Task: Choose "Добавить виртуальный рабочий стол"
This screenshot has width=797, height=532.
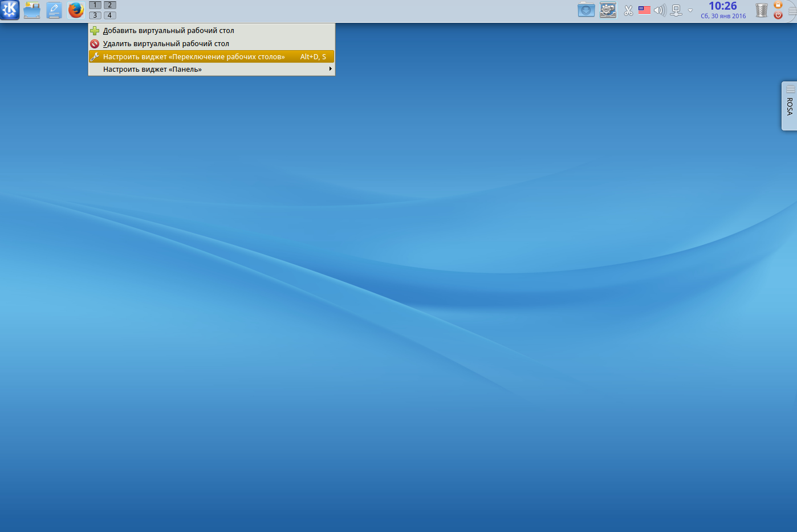Action: point(212,31)
